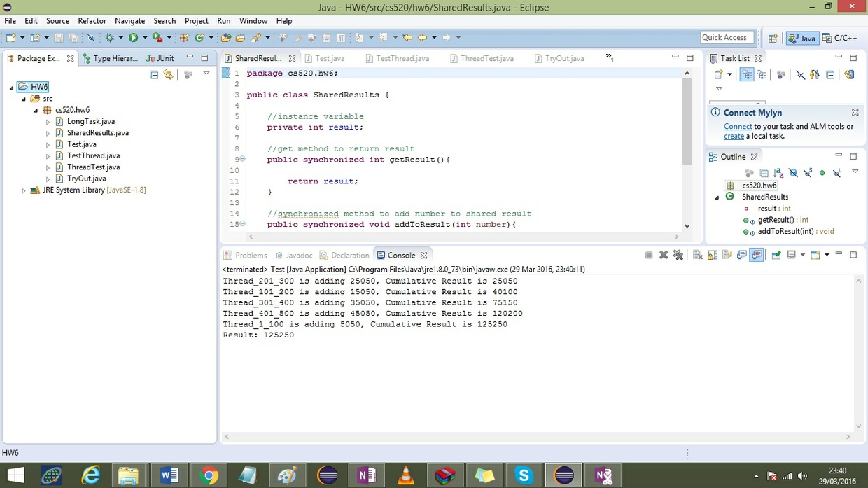Screen dimensions: 868x488
Task: Click the Open Task folder icon
Action: 240,37
